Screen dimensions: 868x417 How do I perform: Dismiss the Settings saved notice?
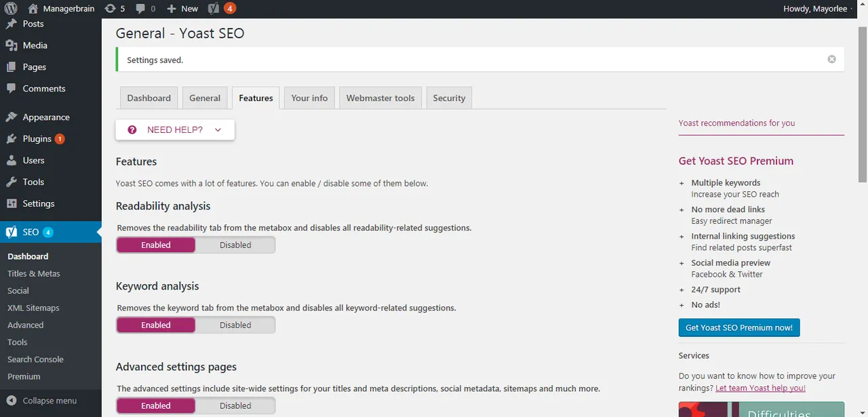831,60
